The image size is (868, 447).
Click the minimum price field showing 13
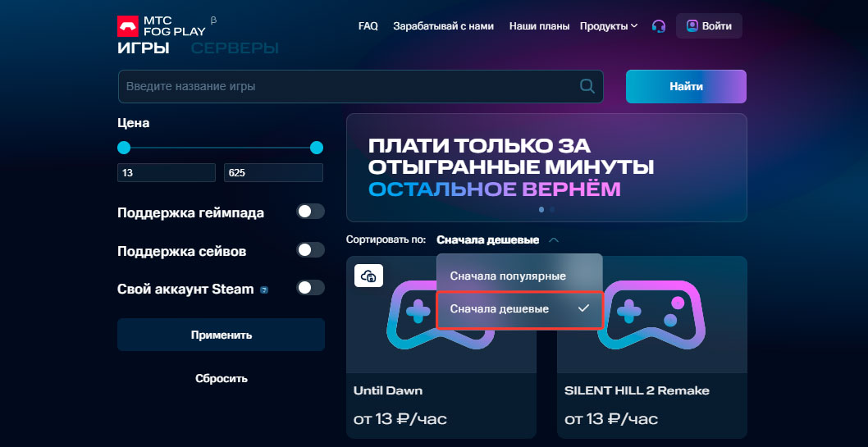coord(166,172)
